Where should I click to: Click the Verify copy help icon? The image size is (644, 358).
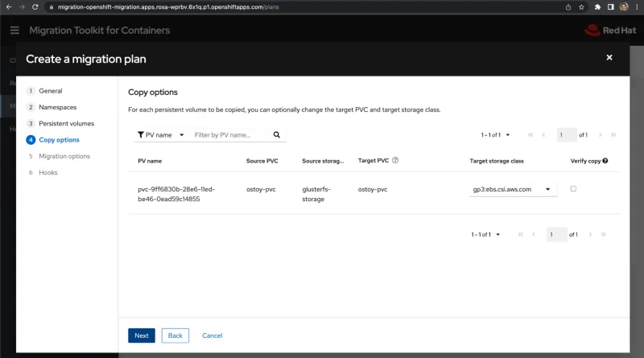[x=605, y=161]
